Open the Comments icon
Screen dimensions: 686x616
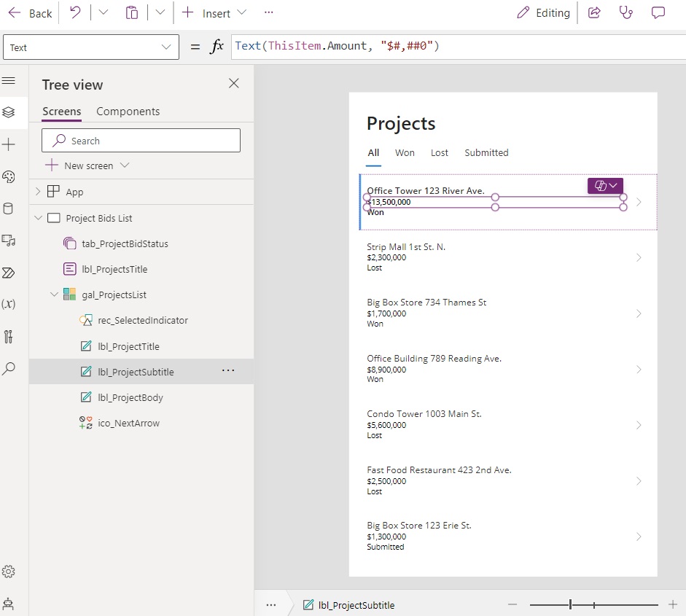pyautogui.click(x=658, y=12)
